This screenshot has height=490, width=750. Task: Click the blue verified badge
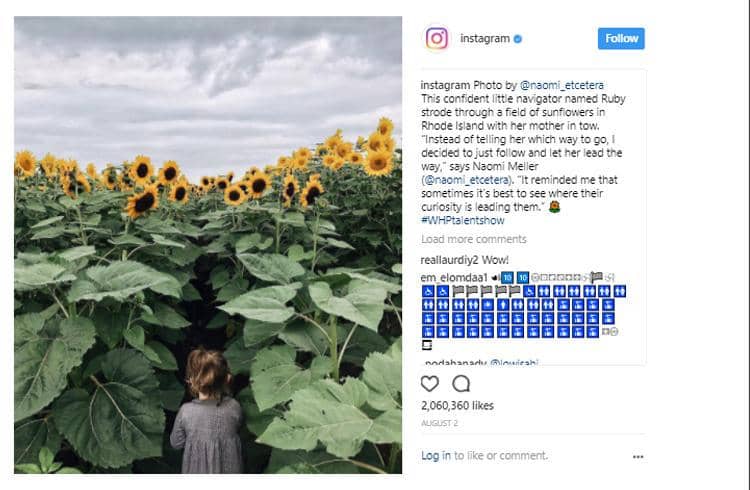(519, 39)
